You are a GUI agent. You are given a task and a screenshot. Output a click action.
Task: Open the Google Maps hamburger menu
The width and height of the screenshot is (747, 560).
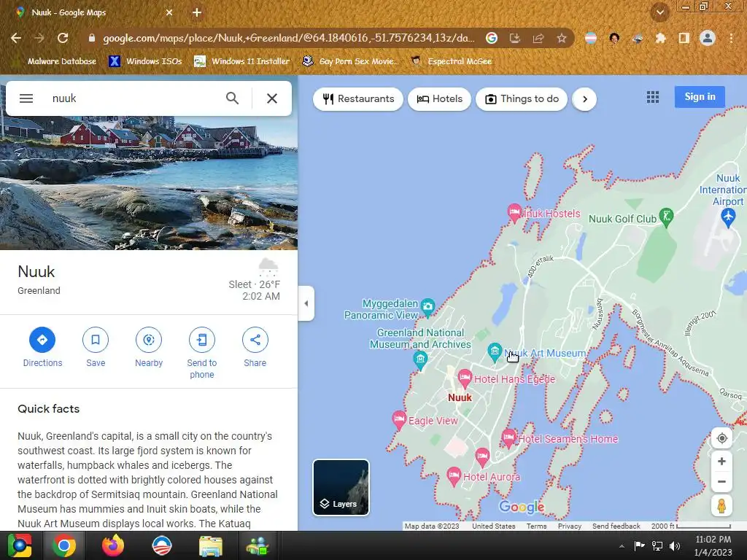tap(26, 98)
